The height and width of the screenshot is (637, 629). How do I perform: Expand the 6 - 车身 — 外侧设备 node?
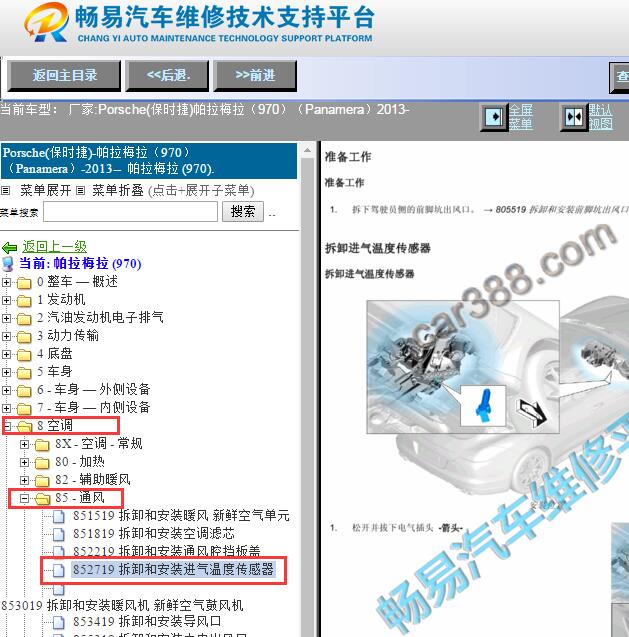pos(6,390)
